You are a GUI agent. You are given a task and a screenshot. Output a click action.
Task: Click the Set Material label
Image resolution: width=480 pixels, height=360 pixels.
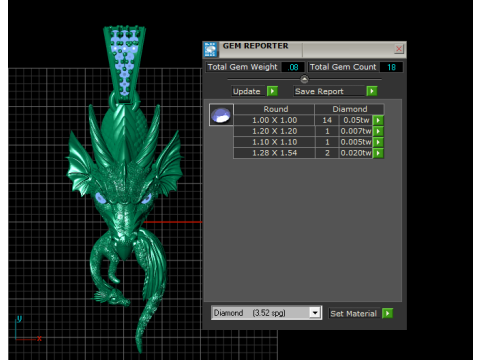point(354,314)
